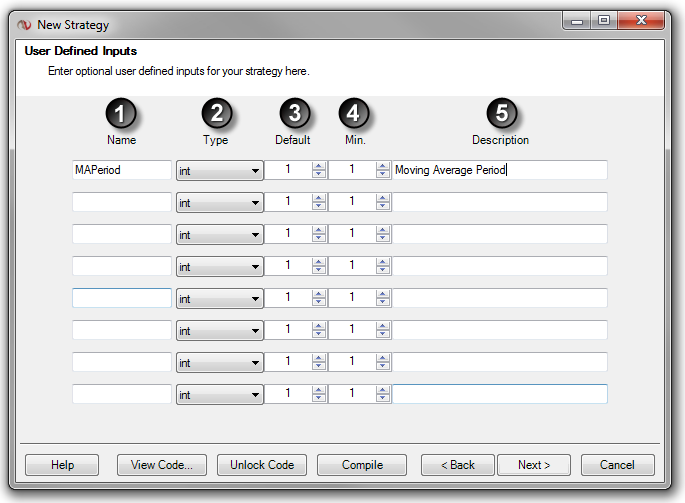This screenshot has height=503, width=685.
Task: Click the Unlock Code button
Action: pos(263,465)
